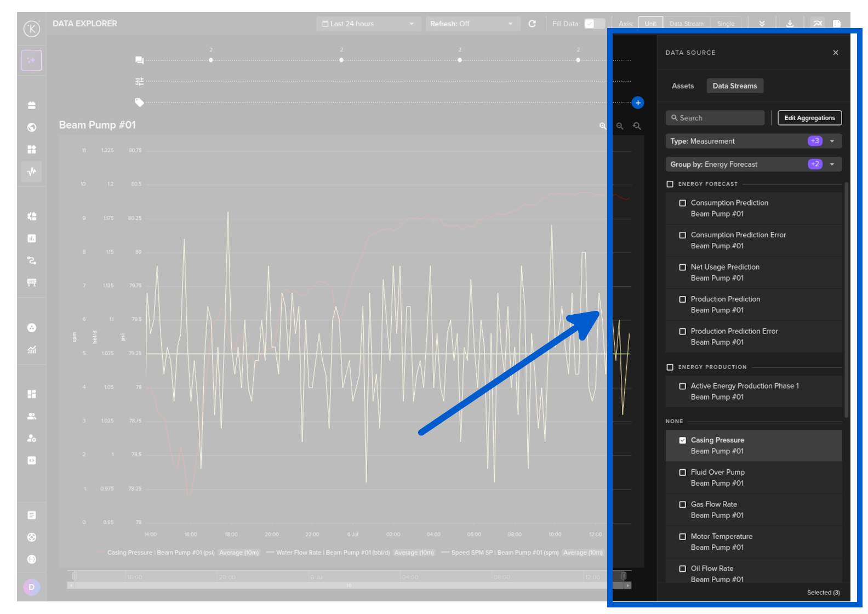Click the tag icon above the chart
The height and width of the screenshot is (614, 868).
pos(139,102)
